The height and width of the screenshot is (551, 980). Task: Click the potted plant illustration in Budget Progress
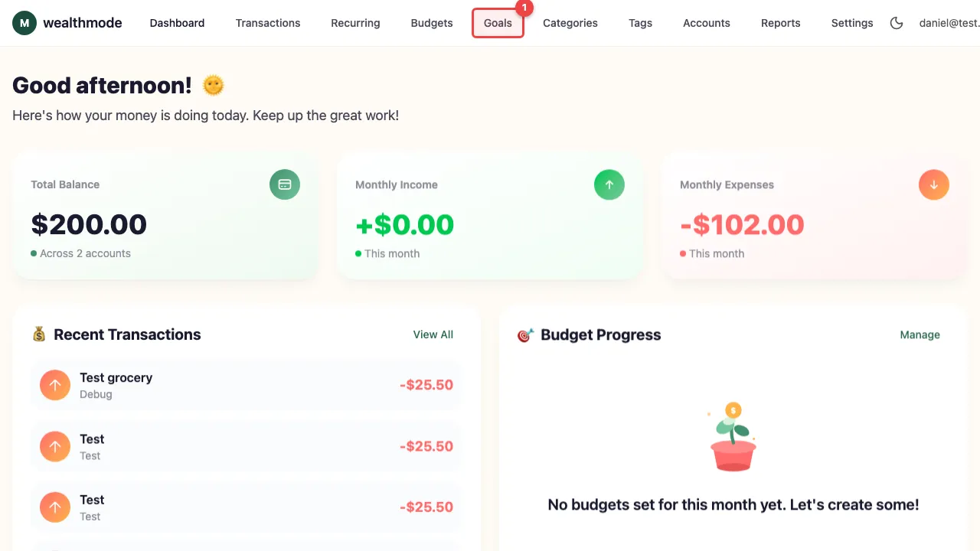pyautogui.click(x=733, y=436)
